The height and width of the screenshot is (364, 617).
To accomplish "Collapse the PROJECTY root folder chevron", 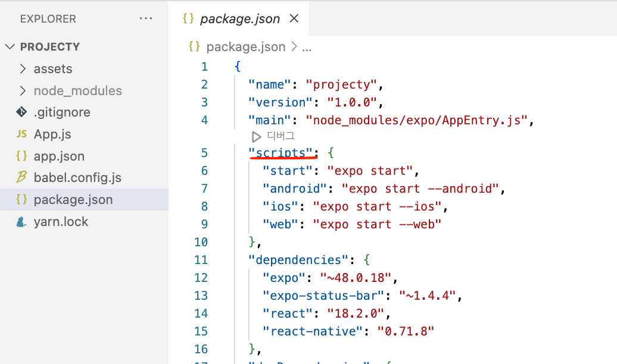I will [x=10, y=47].
